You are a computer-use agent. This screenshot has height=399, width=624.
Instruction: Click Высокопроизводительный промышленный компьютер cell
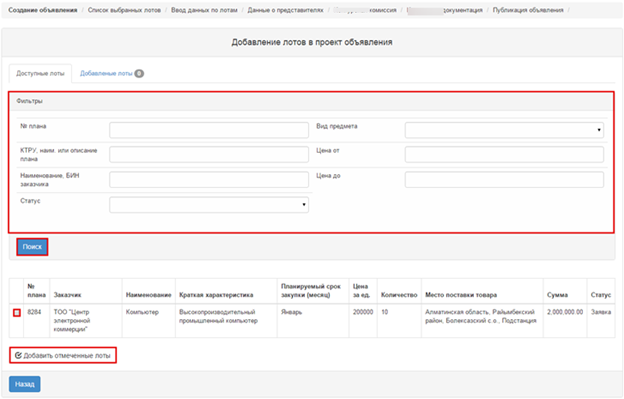[x=226, y=321]
